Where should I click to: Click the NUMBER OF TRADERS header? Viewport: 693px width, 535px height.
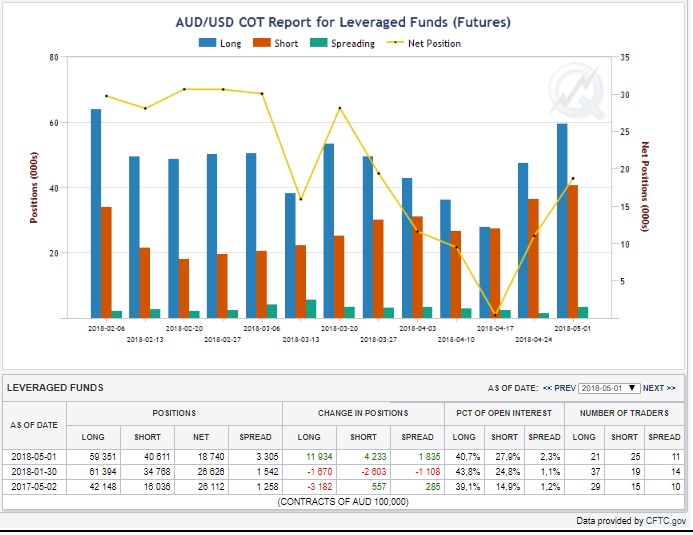(624, 413)
